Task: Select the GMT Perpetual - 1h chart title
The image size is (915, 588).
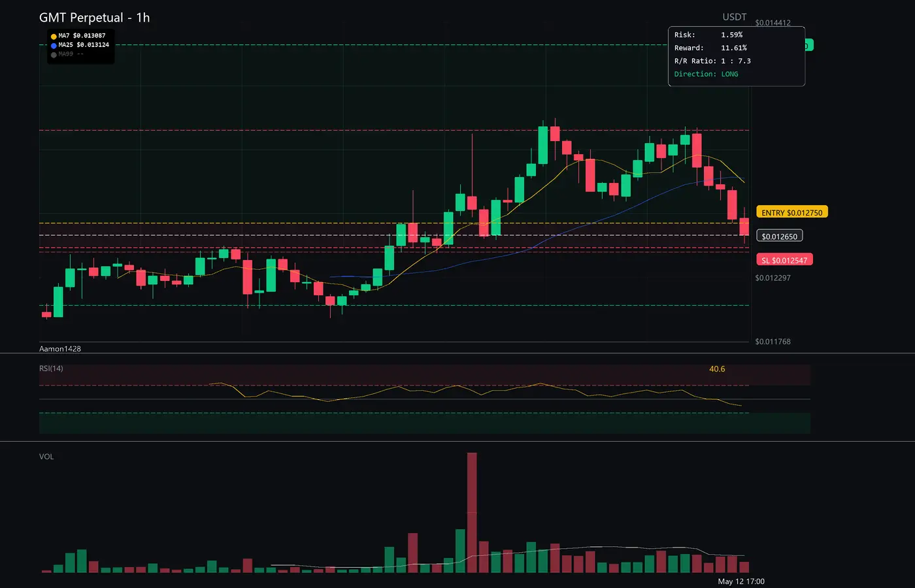Action: point(95,18)
